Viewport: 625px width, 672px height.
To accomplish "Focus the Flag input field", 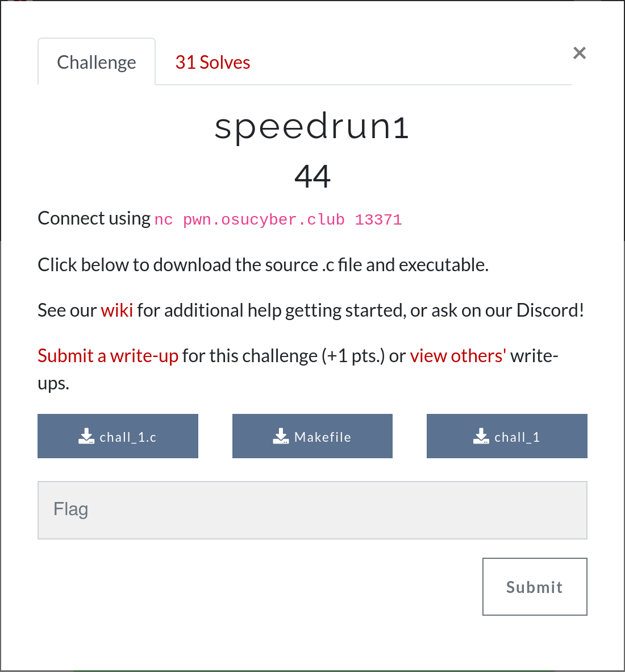I will [312, 510].
